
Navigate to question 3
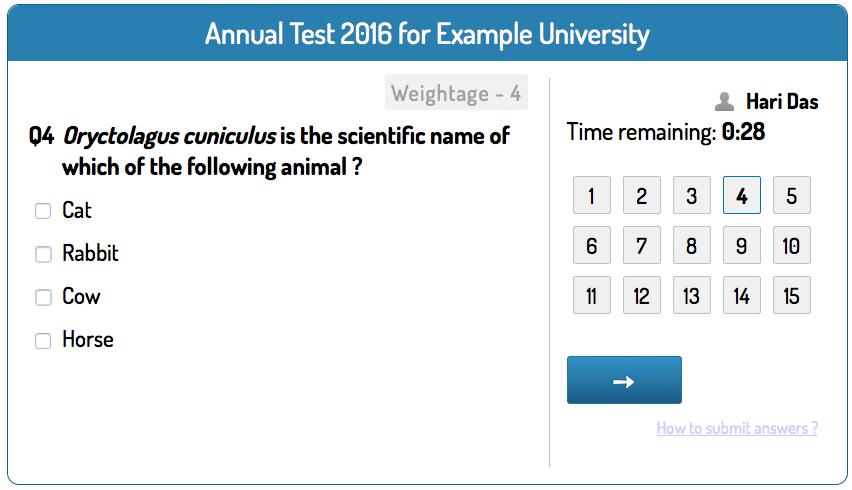coord(692,195)
